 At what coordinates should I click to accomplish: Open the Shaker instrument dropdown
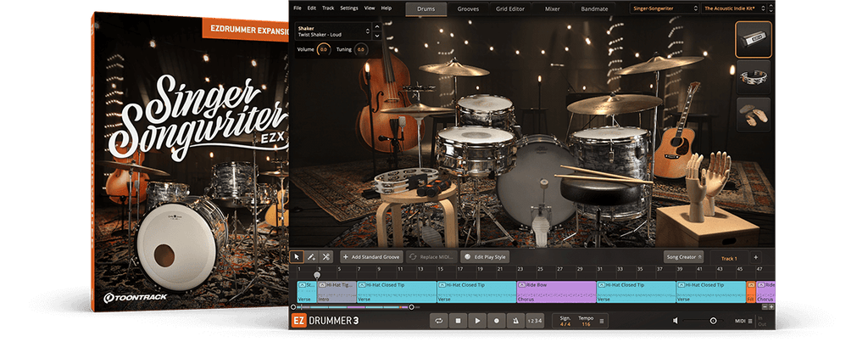332,31
